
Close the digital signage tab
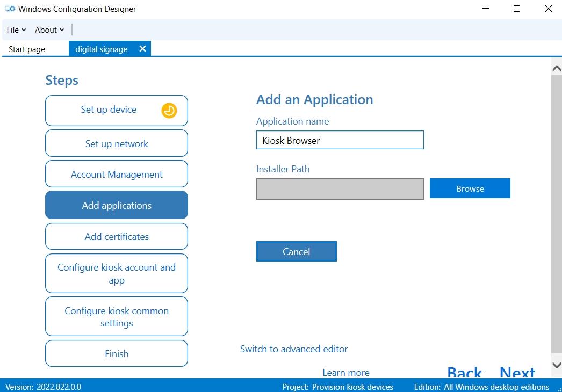[142, 48]
